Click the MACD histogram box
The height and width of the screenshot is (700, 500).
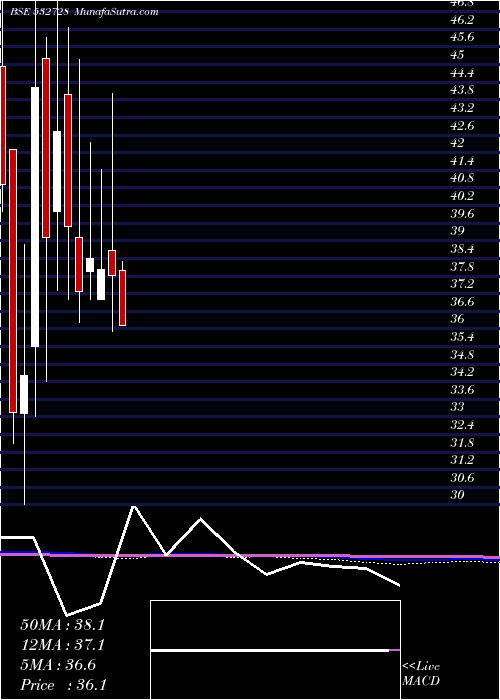(x=275, y=650)
